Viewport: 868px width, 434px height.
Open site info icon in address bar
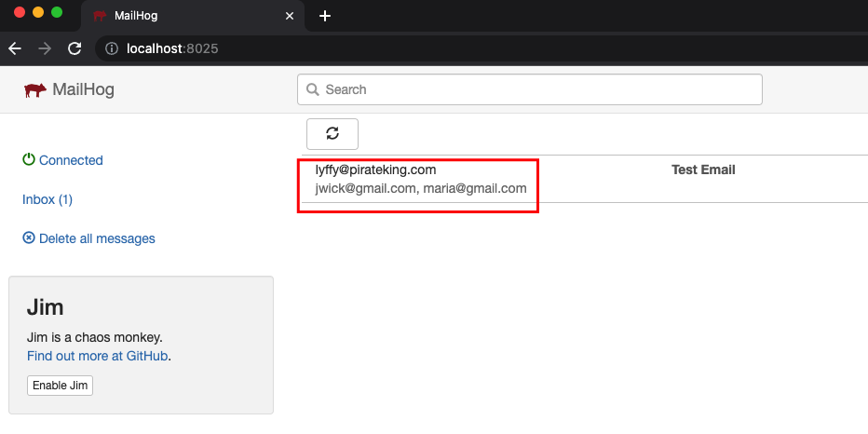pyautogui.click(x=112, y=48)
